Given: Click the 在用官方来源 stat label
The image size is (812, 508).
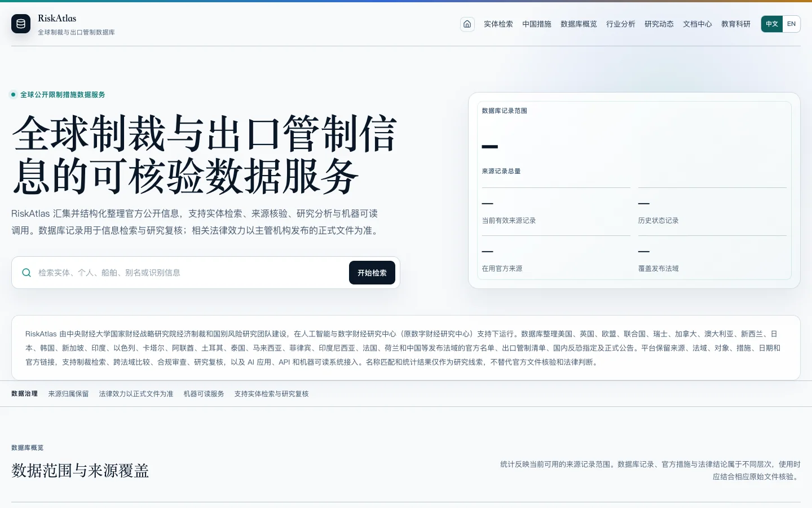Looking at the screenshot, I should pos(502,269).
